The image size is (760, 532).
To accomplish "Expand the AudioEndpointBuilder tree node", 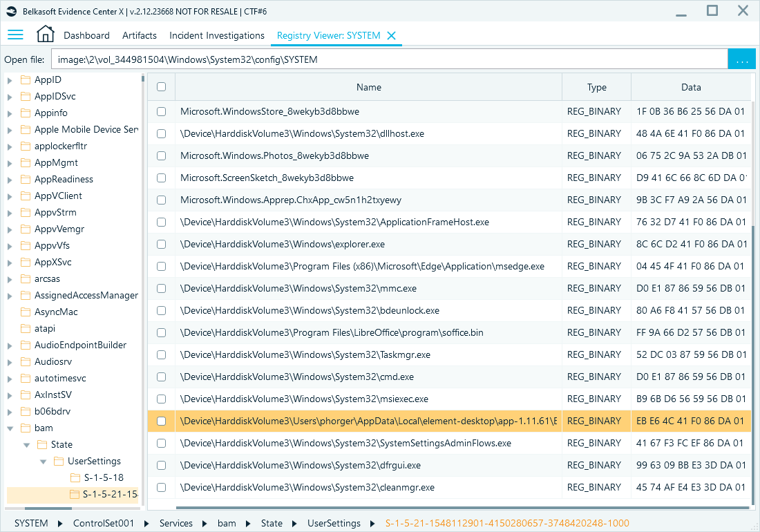I will tap(10, 345).
